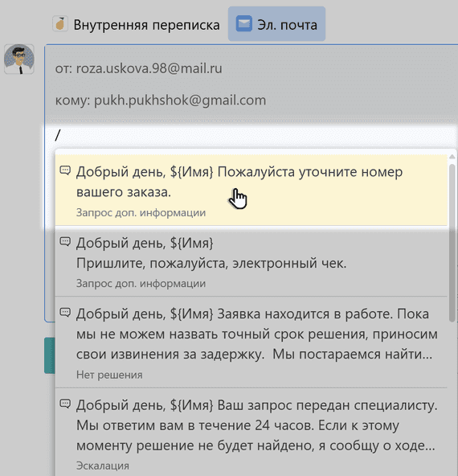Select template Пожалуйста уточните номер вашего заказа
This screenshot has width=458, height=476.
251,190
